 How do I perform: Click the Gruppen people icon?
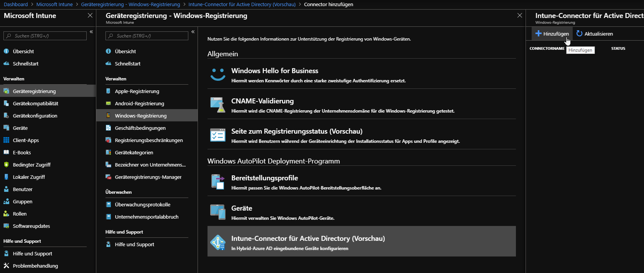(x=6, y=201)
